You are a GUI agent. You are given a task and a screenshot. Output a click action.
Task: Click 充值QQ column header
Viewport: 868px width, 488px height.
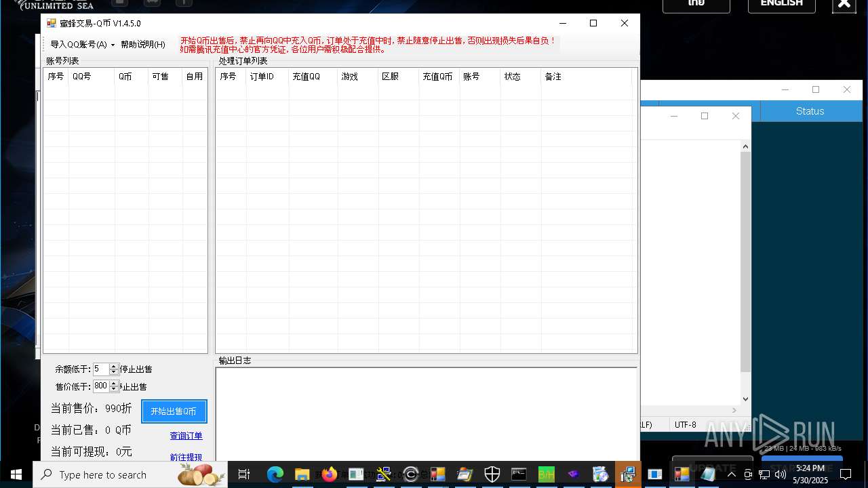pos(313,77)
